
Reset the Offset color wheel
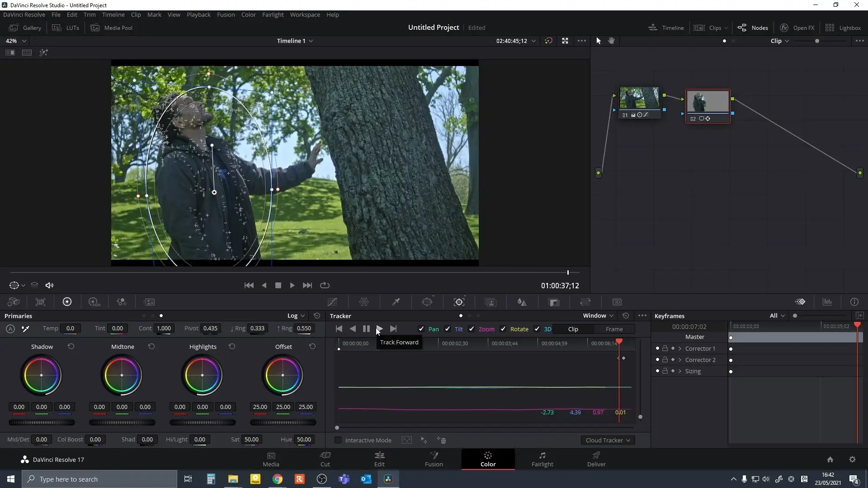pos(312,347)
